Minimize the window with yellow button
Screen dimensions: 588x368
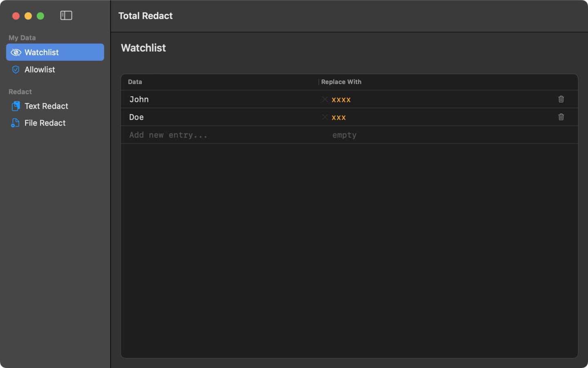[28, 16]
